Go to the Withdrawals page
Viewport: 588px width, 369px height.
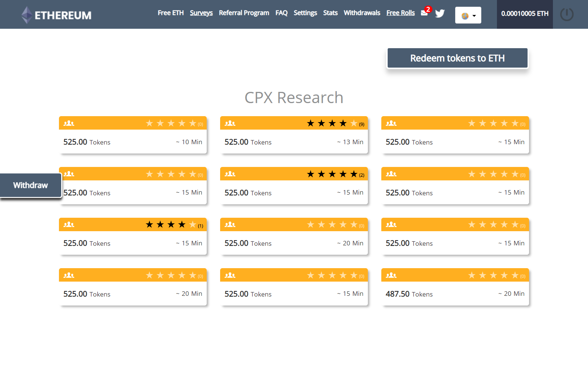pos(362,13)
